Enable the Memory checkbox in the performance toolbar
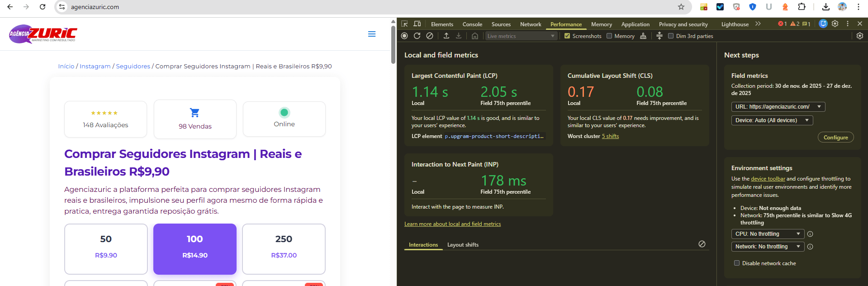The image size is (868, 286). 609,36
